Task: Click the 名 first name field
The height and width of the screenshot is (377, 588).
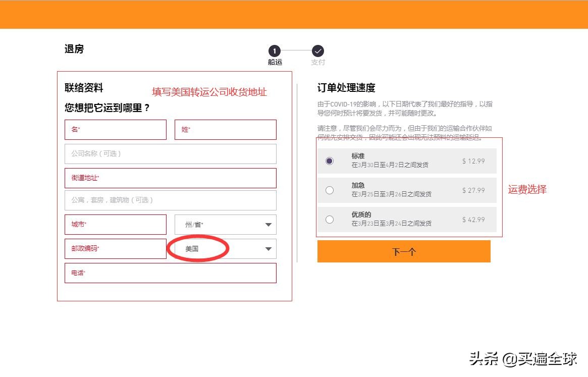Action: pyautogui.click(x=115, y=130)
